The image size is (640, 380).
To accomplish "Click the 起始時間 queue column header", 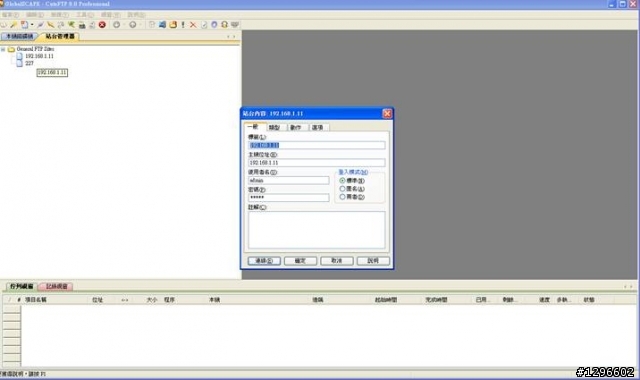I will 386,300.
